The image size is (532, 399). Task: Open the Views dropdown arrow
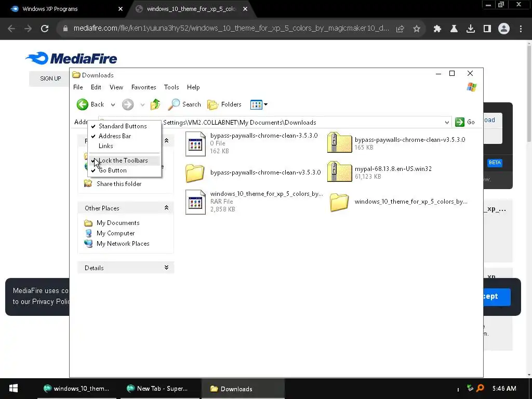(265, 104)
